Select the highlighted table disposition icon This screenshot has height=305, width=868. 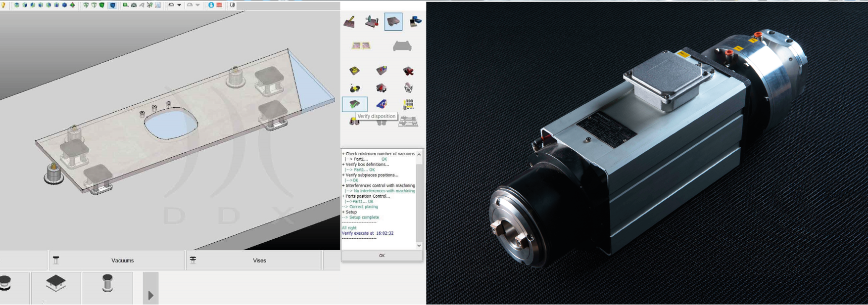(x=393, y=22)
